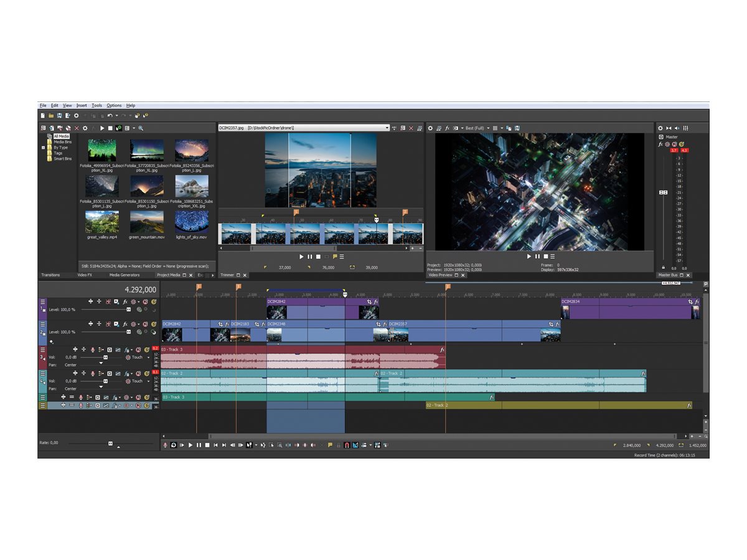Solo video track 1
This screenshot has height=560, width=747.
click(153, 302)
